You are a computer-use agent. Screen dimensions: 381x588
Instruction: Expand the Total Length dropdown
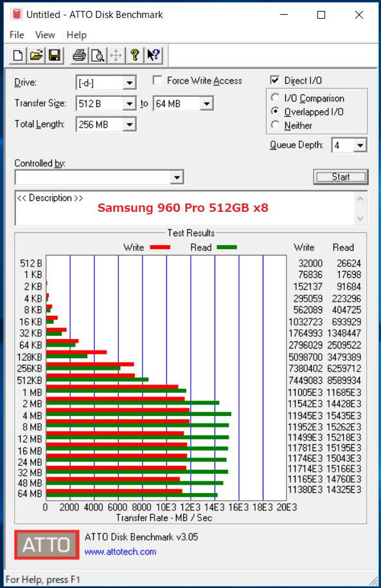tap(129, 125)
